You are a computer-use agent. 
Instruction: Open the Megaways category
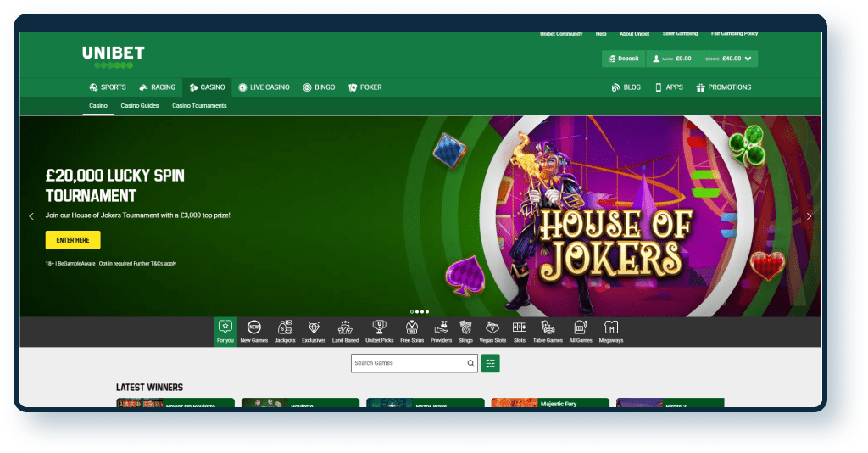pos(611,332)
